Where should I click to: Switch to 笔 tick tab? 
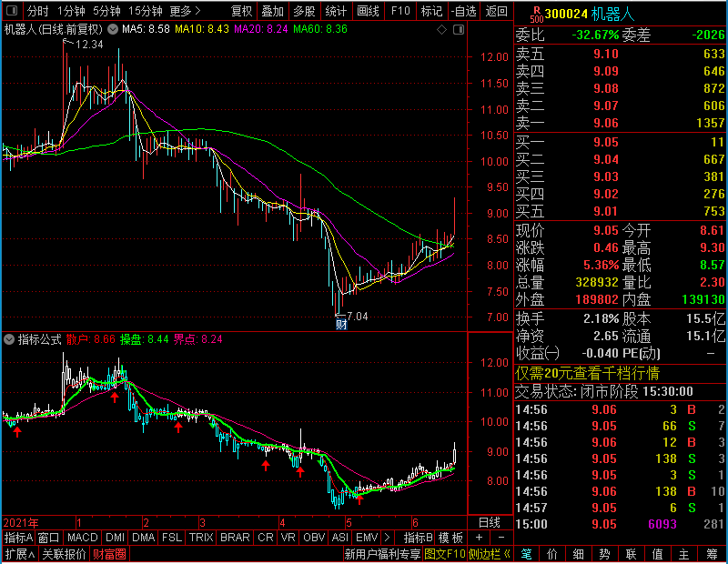(526, 554)
